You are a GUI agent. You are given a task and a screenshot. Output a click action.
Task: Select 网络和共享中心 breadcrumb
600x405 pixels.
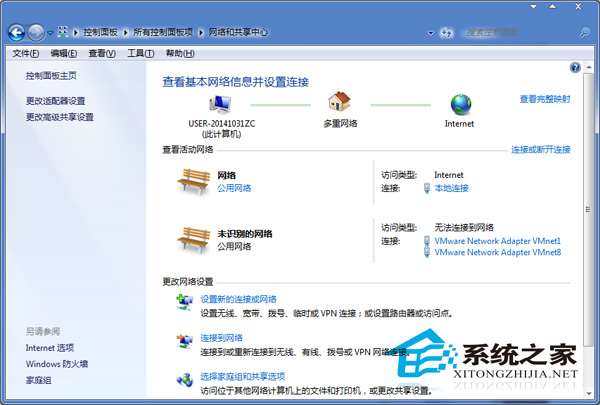click(x=238, y=33)
